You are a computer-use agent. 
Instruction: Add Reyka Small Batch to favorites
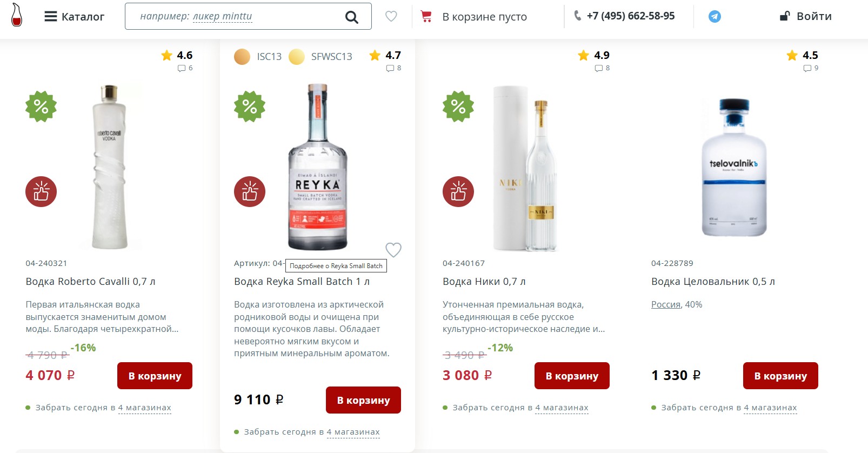(x=393, y=250)
